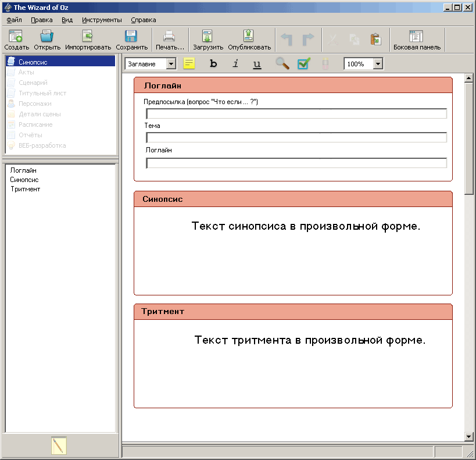
Task: Click the magnifying glass search icon
Action: (x=282, y=63)
